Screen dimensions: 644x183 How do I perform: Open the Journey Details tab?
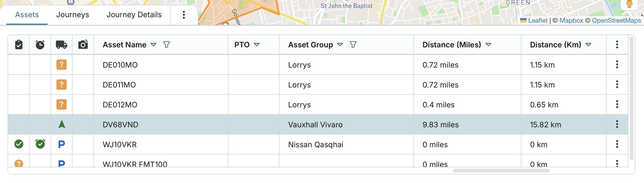[x=134, y=15]
